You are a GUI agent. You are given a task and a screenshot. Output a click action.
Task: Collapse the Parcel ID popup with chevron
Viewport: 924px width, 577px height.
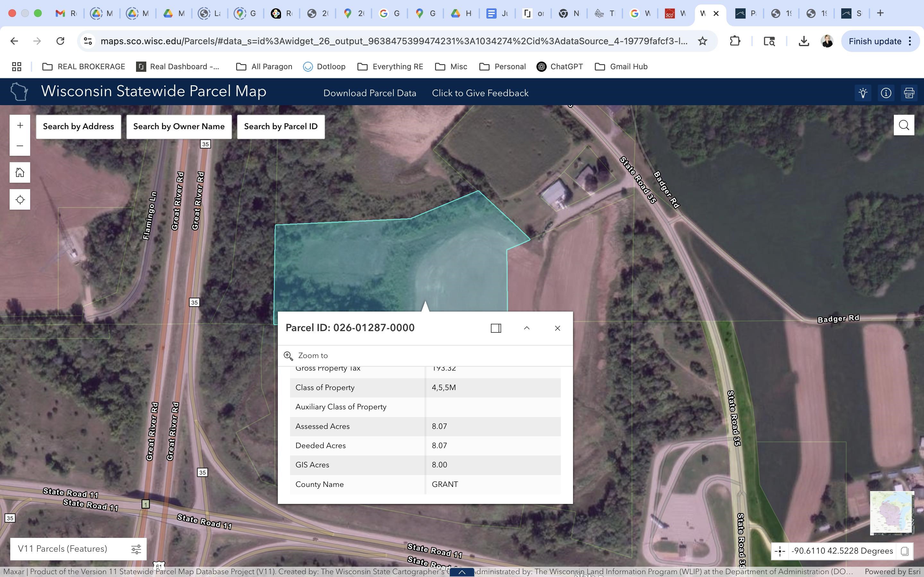(x=526, y=328)
